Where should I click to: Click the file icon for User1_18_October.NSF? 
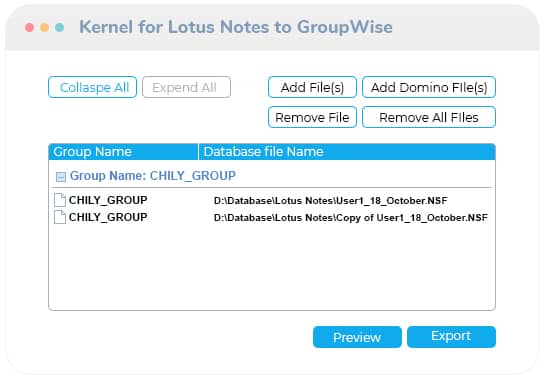60,200
